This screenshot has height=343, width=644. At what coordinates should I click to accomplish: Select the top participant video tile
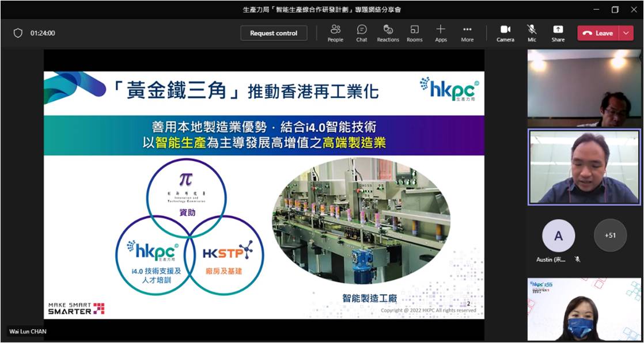click(x=584, y=88)
